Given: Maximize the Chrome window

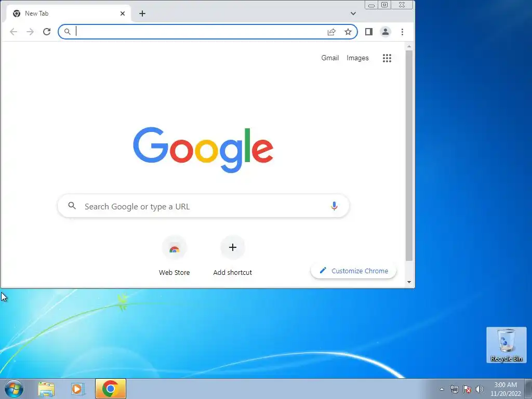Looking at the screenshot, I should click(x=384, y=5).
